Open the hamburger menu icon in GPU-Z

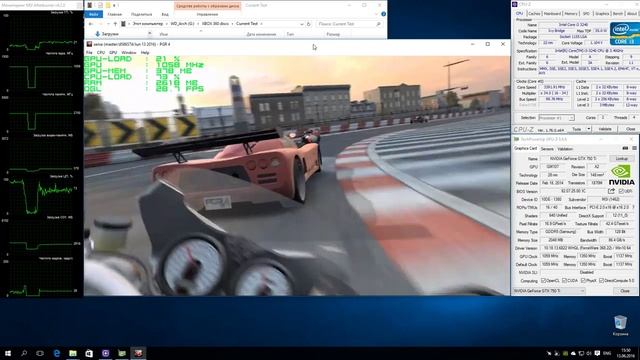pyautogui.click(x=634, y=149)
